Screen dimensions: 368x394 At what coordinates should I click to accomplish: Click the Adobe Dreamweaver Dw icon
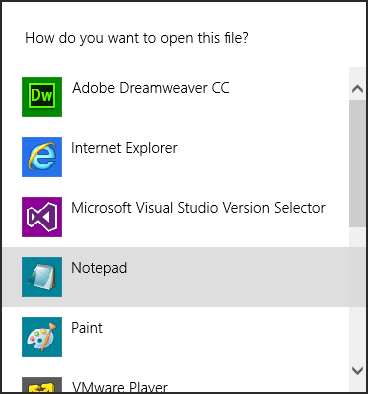pyautogui.click(x=42, y=97)
